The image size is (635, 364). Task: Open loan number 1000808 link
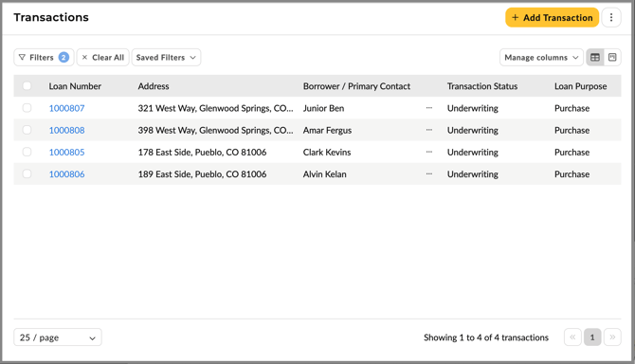pyautogui.click(x=67, y=130)
